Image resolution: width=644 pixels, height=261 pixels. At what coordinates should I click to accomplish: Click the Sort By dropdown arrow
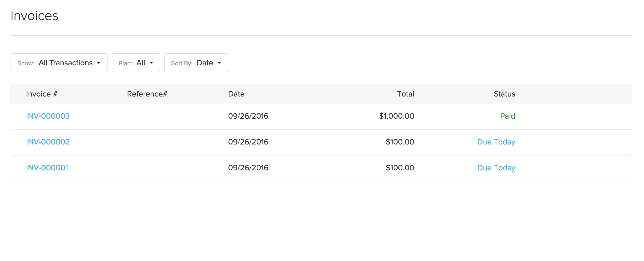click(219, 63)
